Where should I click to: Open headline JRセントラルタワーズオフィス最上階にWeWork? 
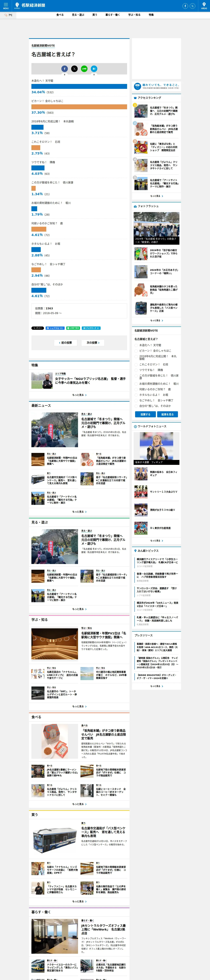coord(103,929)
